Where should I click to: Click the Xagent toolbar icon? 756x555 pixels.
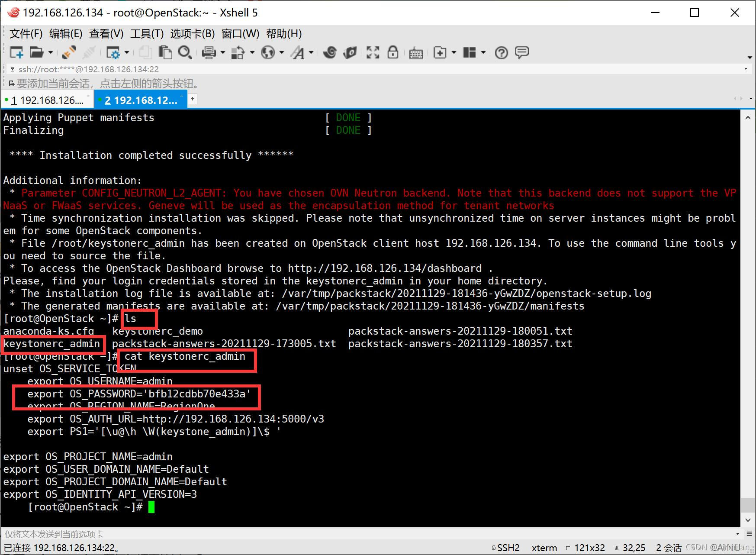[x=350, y=53]
